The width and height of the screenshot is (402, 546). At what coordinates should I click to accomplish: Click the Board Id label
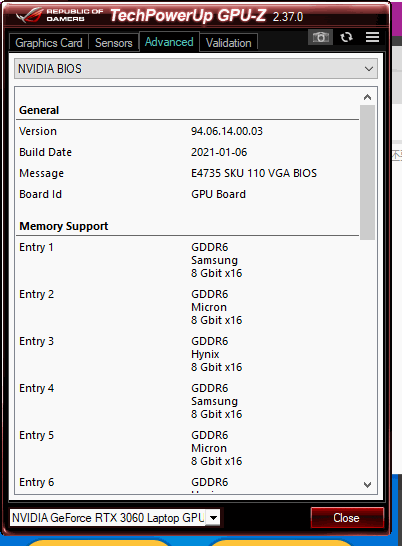click(40, 194)
